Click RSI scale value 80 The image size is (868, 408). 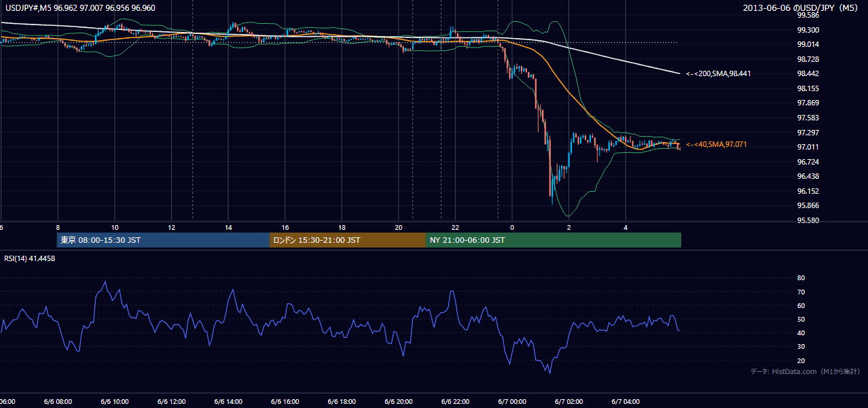click(801, 278)
